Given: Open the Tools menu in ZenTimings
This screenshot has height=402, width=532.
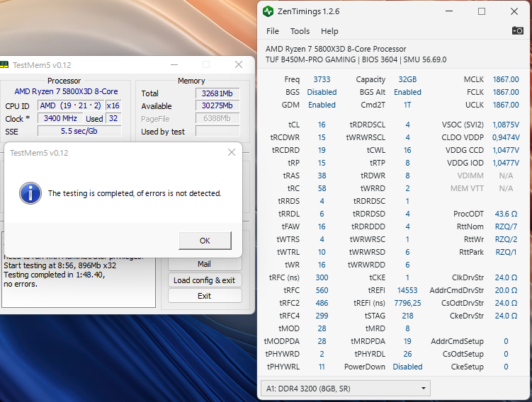Looking at the screenshot, I should (300, 31).
